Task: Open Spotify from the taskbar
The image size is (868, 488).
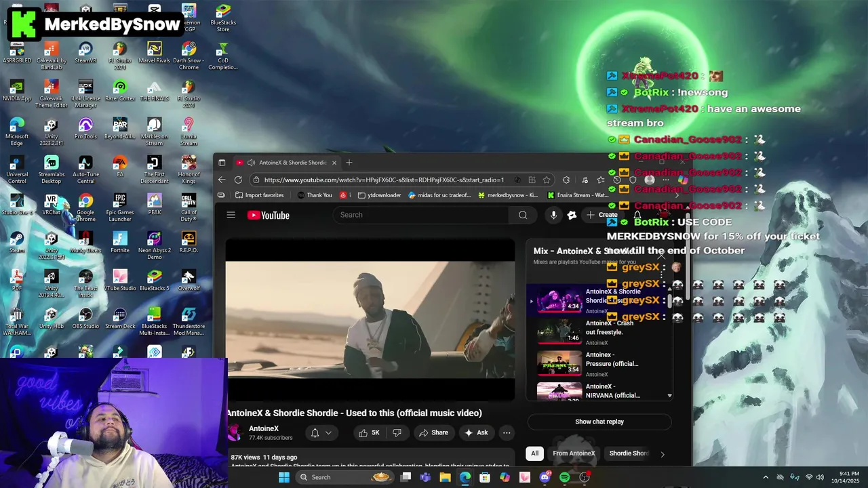Action: [x=565, y=477]
